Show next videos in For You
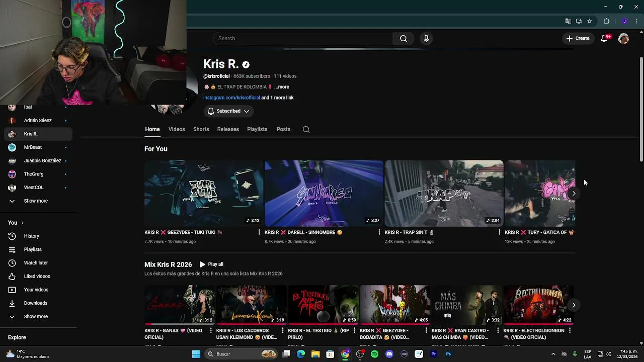The width and height of the screenshot is (644, 362). (574, 194)
